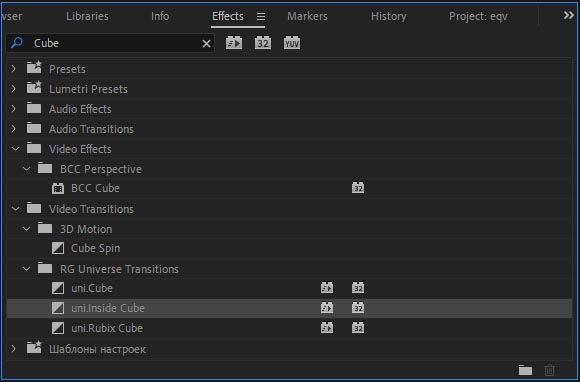Switch to the Info tab
Viewport: 580px width, 382px height.
coord(160,16)
